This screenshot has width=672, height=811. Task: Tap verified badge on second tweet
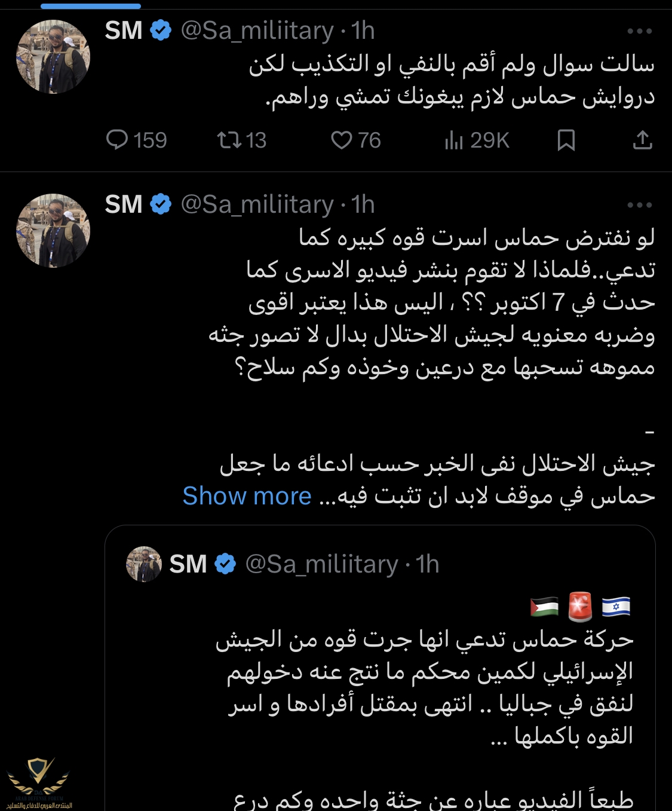pyautogui.click(x=161, y=204)
